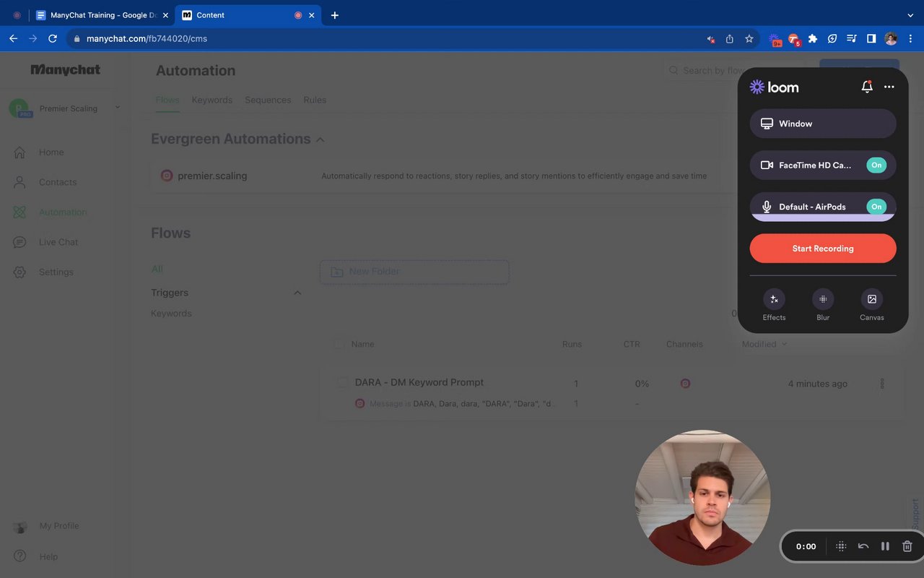Select the Keywords trigger filter
Viewport: 924px width, 578px height.
point(171,314)
